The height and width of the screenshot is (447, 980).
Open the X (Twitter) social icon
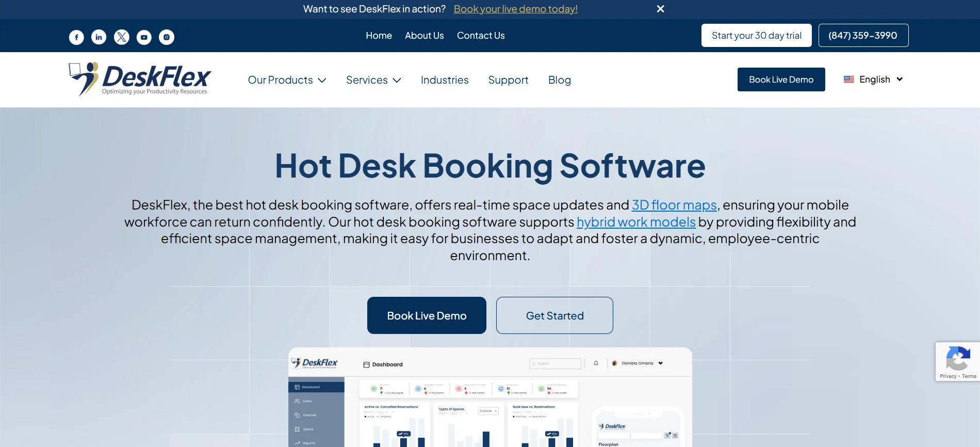pyautogui.click(x=121, y=37)
